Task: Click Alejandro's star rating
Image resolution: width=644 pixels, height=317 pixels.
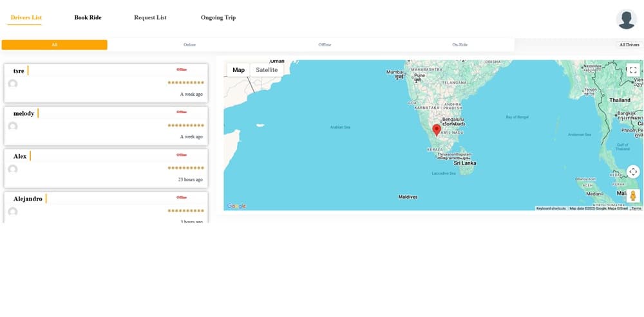Action: coord(185,211)
